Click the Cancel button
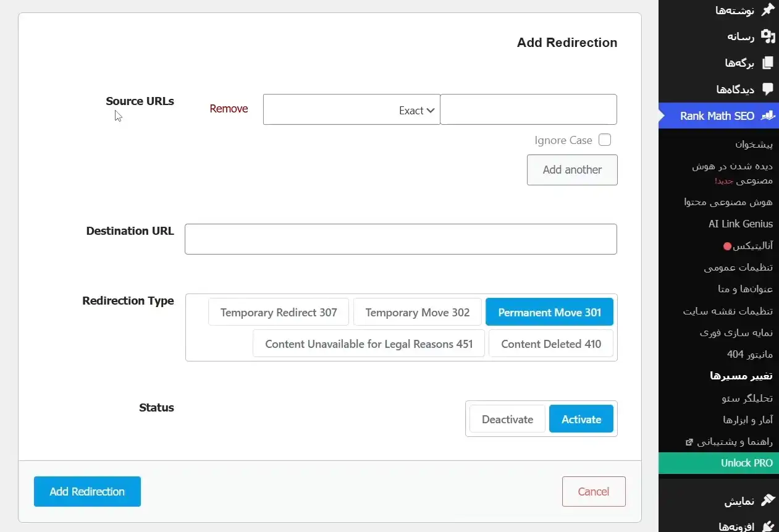 (x=594, y=491)
